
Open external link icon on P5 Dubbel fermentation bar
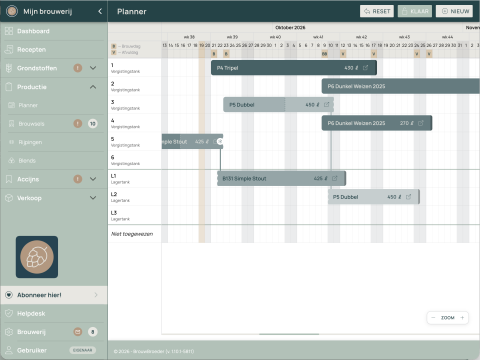(x=326, y=105)
